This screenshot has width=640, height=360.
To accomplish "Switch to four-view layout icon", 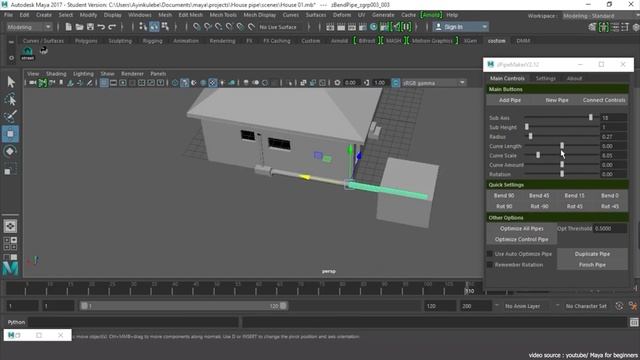I will (x=10, y=243).
